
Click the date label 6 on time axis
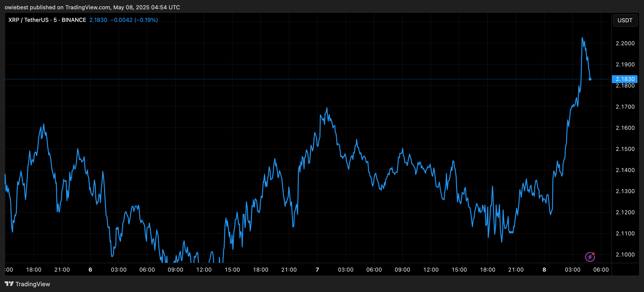tap(90, 269)
